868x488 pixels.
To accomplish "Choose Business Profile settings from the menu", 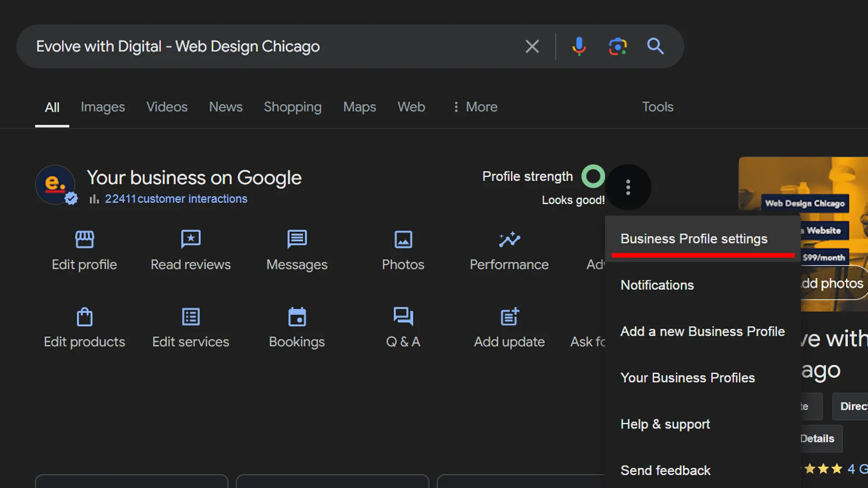I will (703, 239).
